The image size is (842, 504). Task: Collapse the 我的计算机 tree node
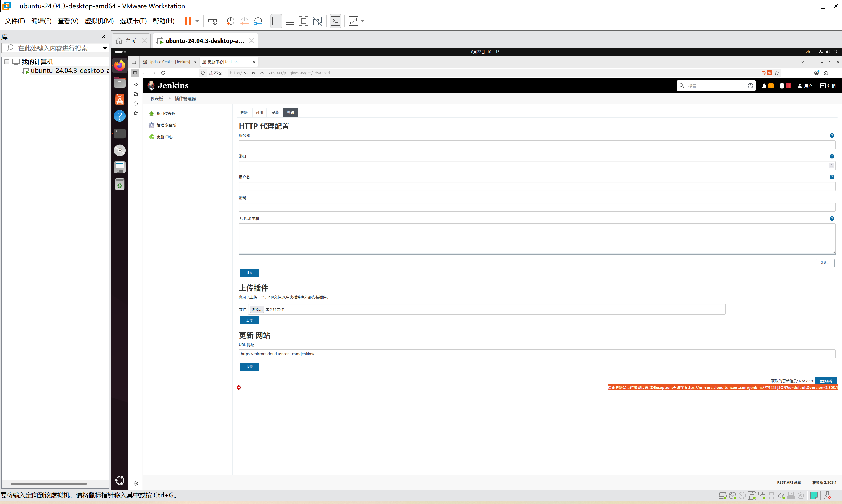coord(7,62)
